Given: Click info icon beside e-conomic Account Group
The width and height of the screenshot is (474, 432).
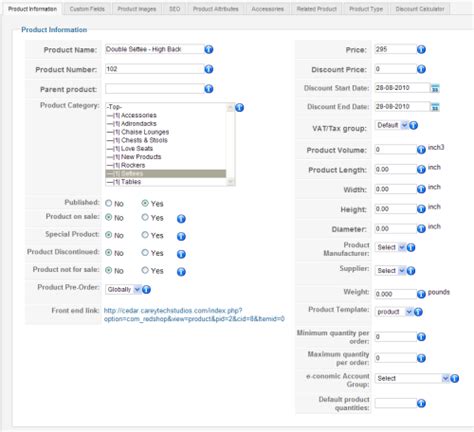Looking at the screenshot, I should click(455, 378).
